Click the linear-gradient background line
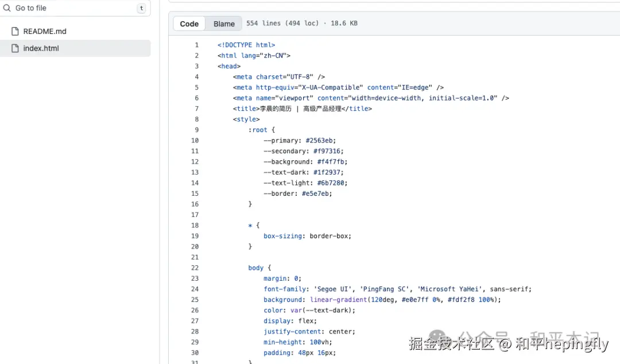The width and height of the screenshot is (620, 364). point(382,300)
